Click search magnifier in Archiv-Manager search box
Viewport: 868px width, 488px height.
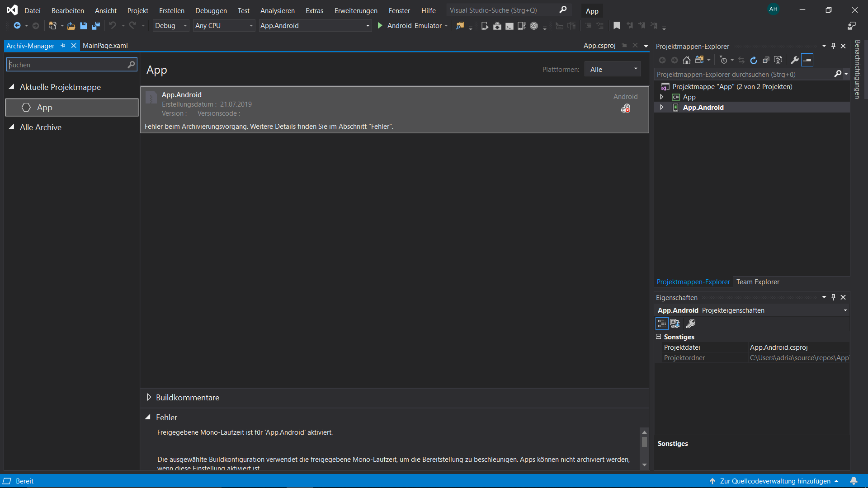tap(131, 65)
